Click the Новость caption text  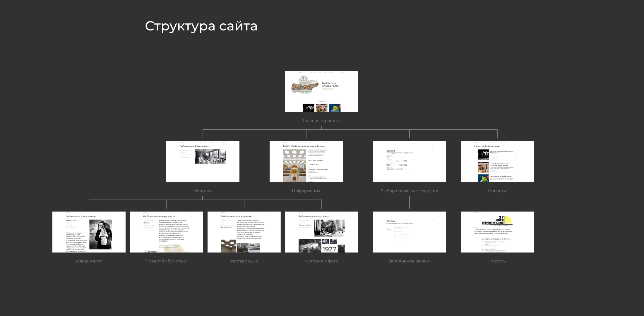point(497,261)
